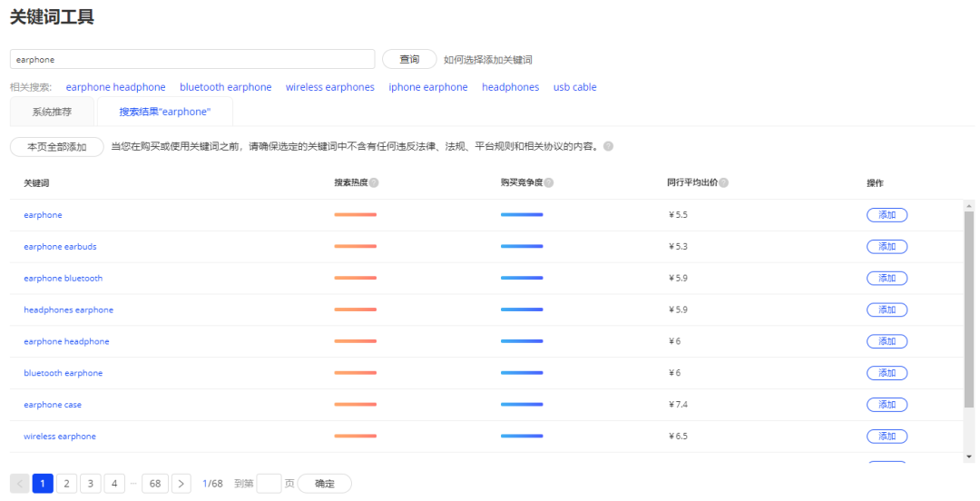This screenshot has height=501, width=980.
Task: Click the 操作 column header
Action: pyautogui.click(x=875, y=183)
